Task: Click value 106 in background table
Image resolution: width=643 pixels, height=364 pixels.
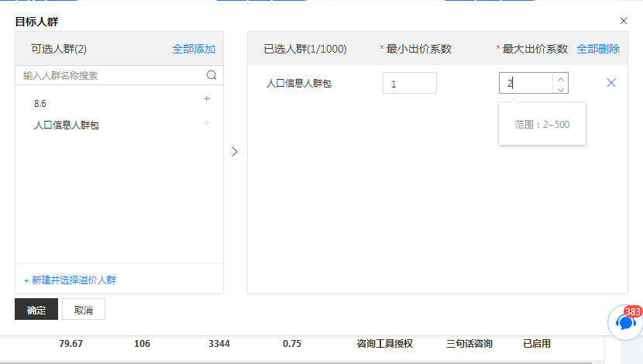Action: click(142, 344)
